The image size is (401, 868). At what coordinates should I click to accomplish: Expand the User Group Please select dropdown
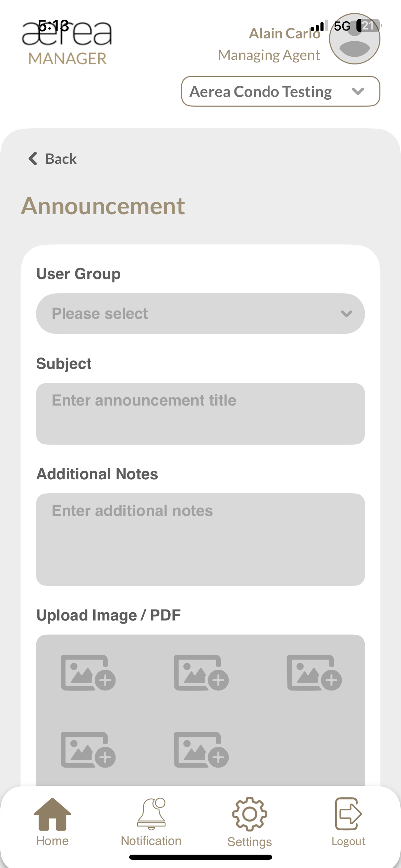tap(200, 314)
